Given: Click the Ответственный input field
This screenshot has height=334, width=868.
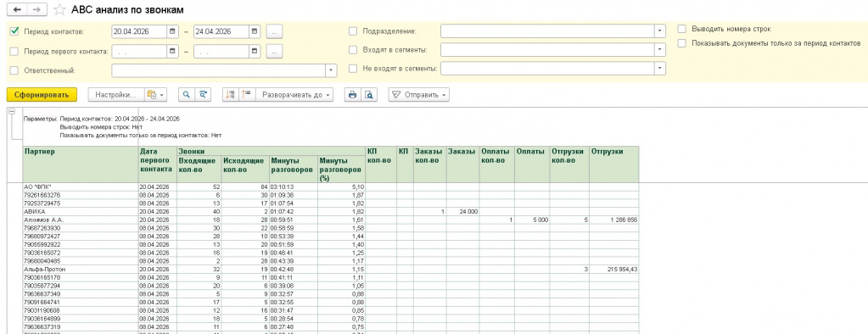Looking at the screenshot, I should (x=218, y=70).
